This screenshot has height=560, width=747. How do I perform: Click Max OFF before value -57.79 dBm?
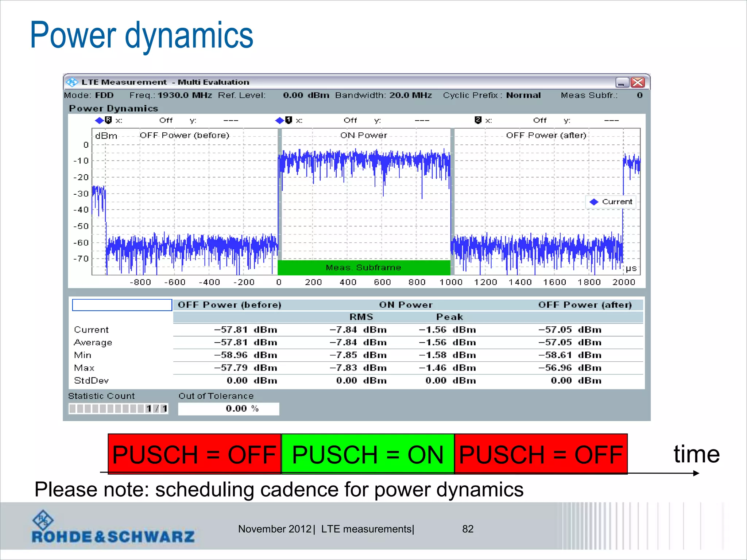tap(245, 368)
